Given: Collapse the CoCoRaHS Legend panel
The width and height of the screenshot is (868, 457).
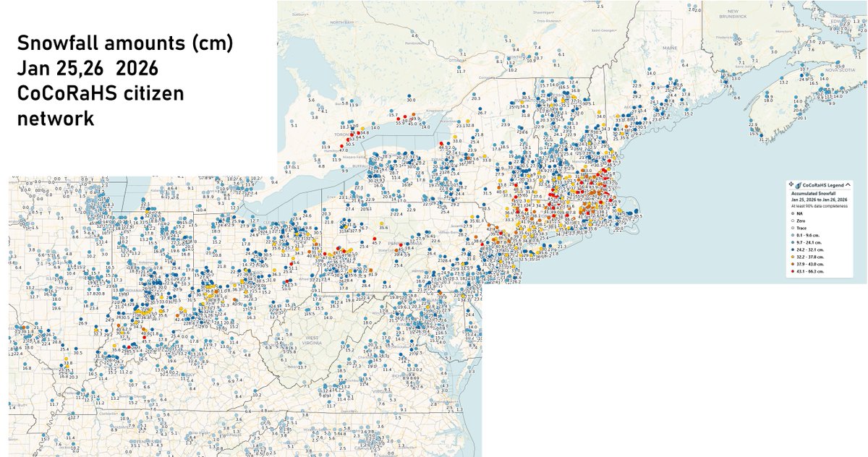Looking at the screenshot, I should coord(848,185).
